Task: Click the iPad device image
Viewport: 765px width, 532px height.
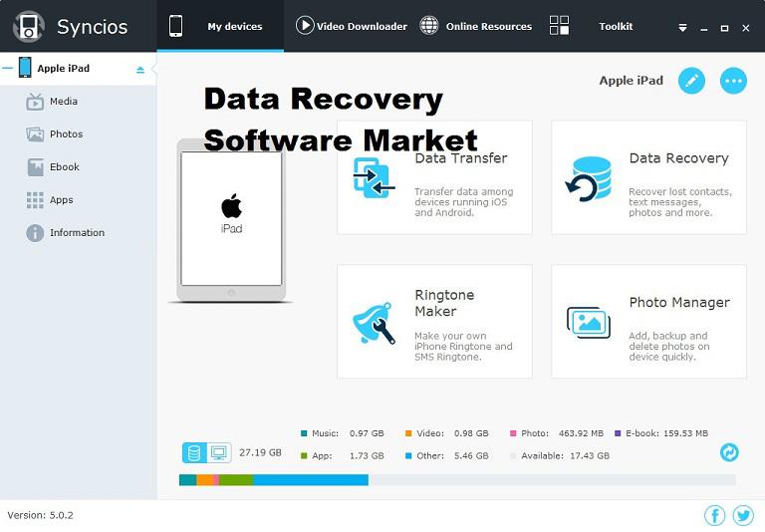Action: (x=231, y=219)
